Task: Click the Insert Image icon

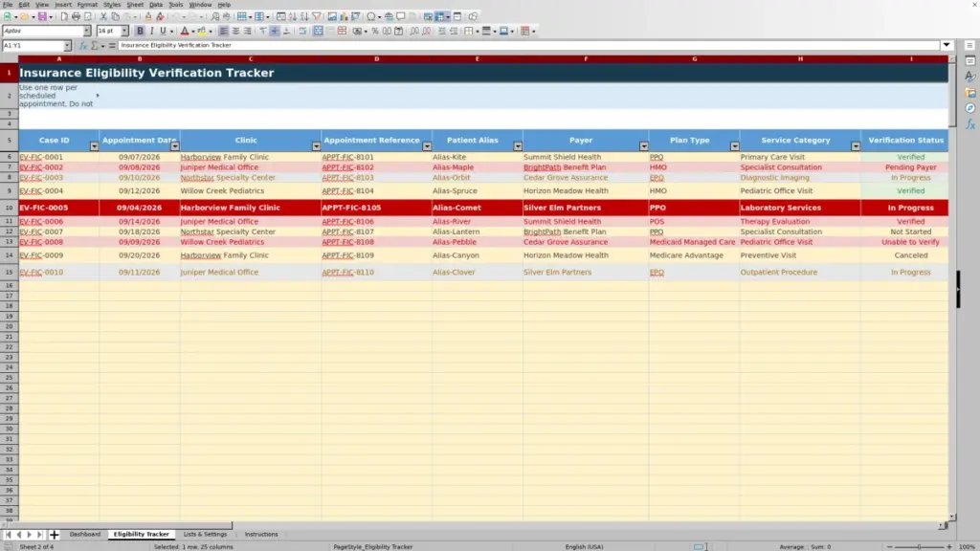Action: [332, 17]
